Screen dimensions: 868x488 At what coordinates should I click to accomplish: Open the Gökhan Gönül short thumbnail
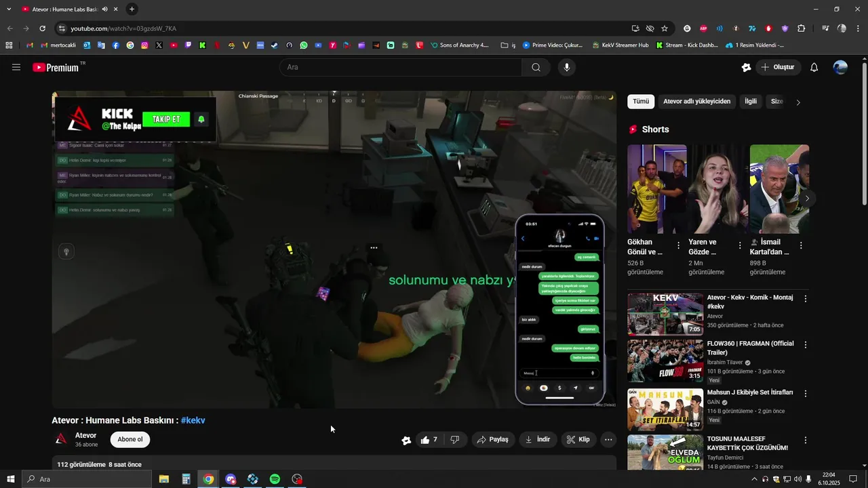pyautogui.click(x=656, y=189)
